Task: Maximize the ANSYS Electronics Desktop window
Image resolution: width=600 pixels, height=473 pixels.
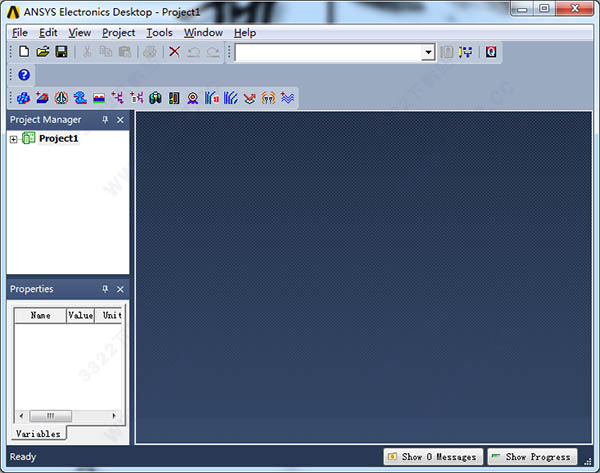Action: click(x=544, y=9)
